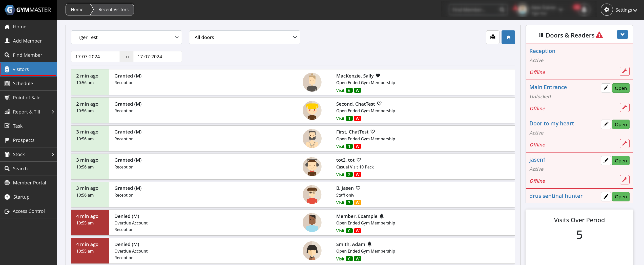Image resolution: width=644 pixels, height=265 pixels.
Task: Click the Reception door wrench icon
Action: [x=624, y=71]
